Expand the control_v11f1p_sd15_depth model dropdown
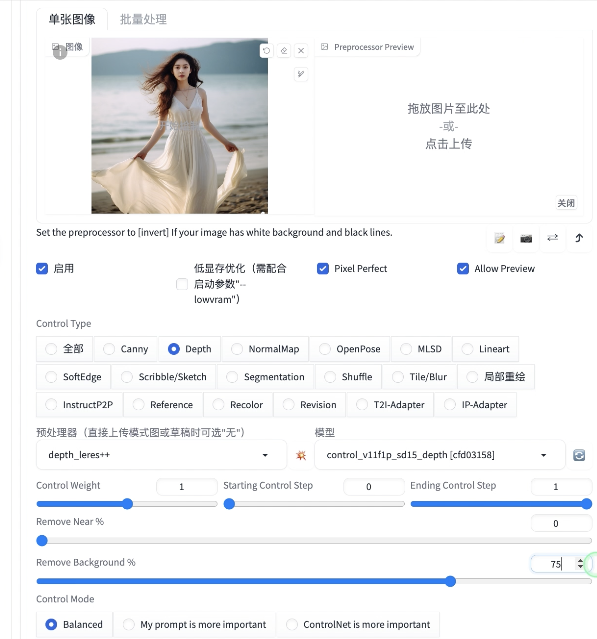The height and width of the screenshot is (639, 597). coord(440,455)
